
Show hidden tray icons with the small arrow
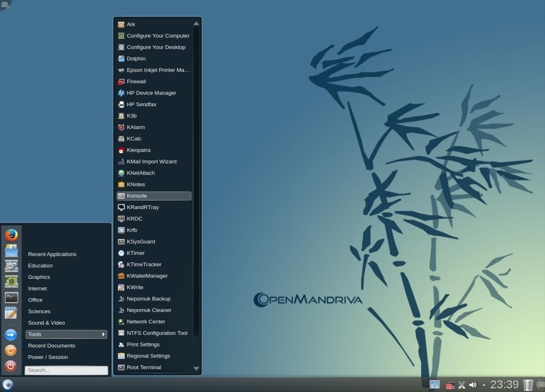[x=484, y=385]
